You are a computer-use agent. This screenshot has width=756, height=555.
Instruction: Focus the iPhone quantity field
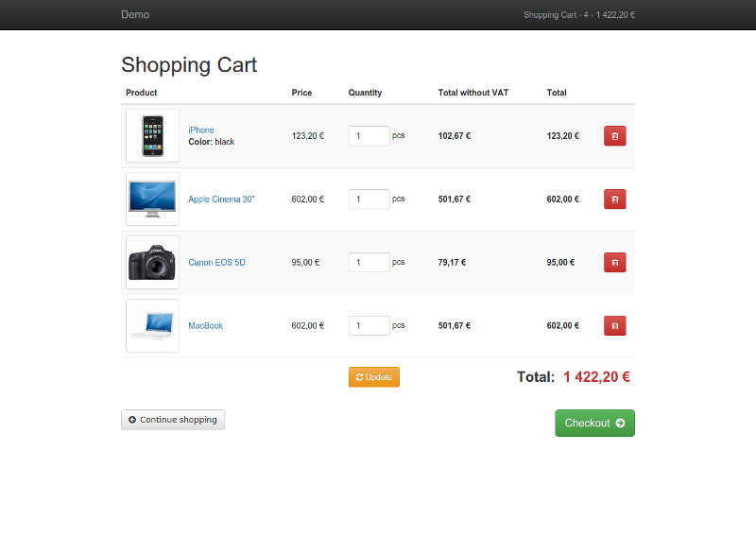pos(369,136)
